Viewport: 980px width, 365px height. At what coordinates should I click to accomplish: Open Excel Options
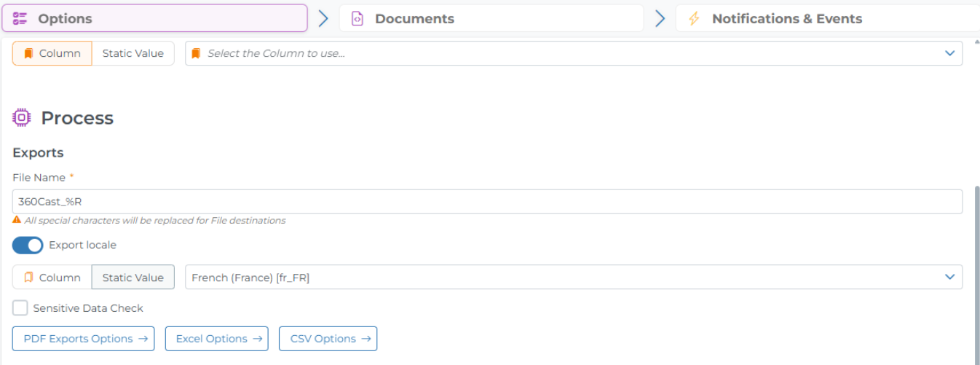[217, 339]
